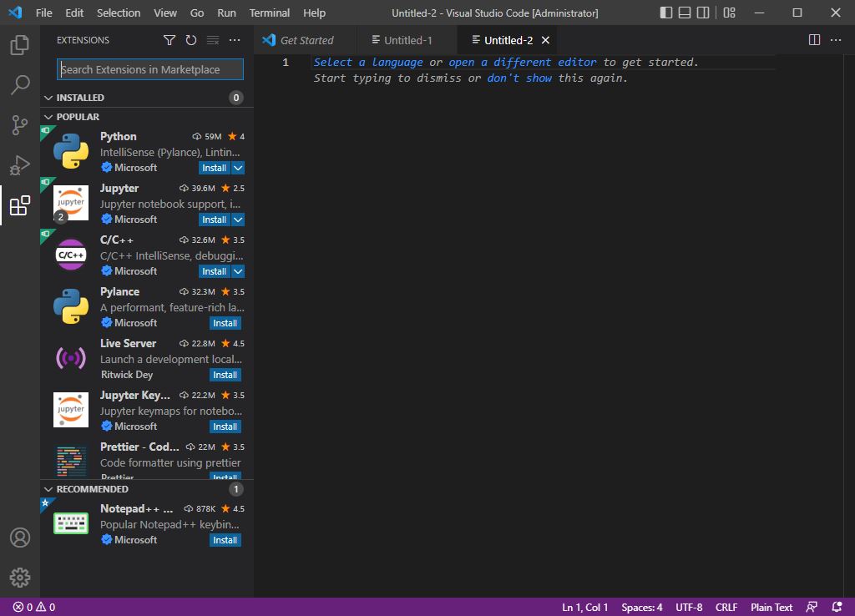Open the Explorer view in activity bar

pyautogui.click(x=20, y=45)
